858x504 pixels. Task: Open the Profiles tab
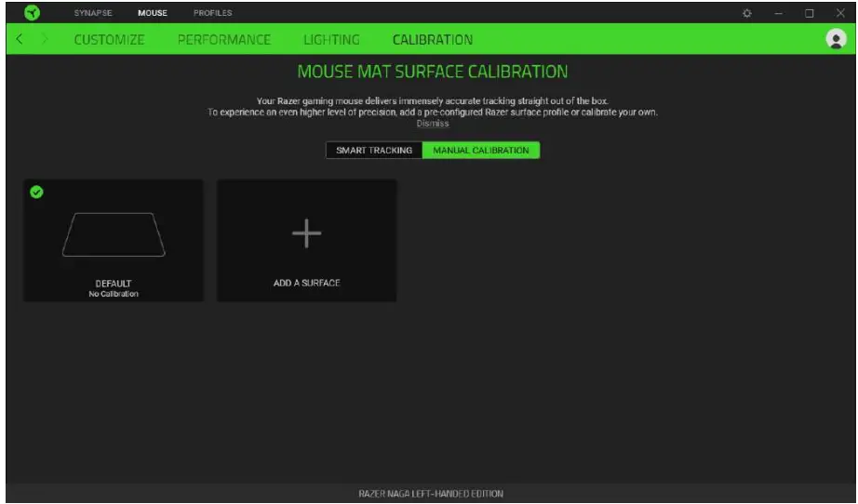pyautogui.click(x=213, y=13)
